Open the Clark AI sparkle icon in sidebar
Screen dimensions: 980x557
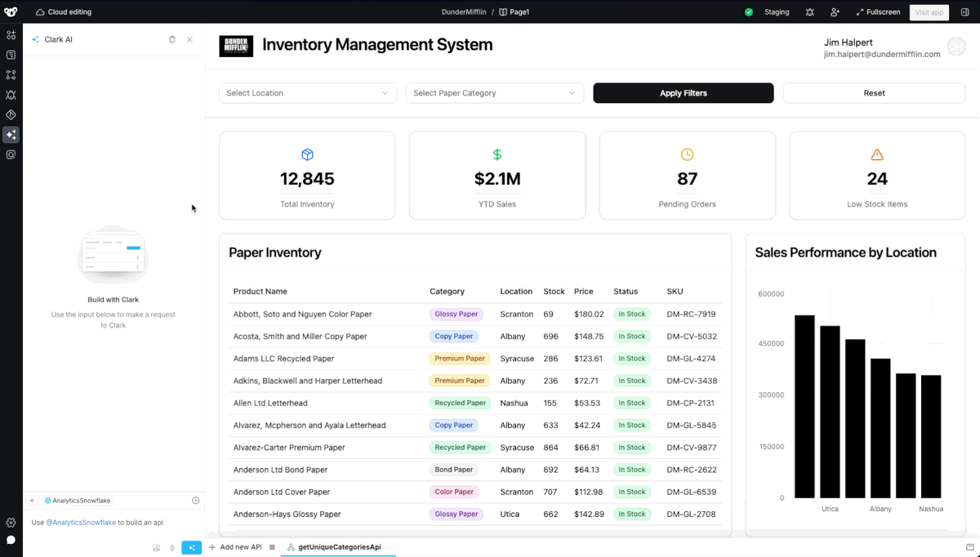click(11, 135)
